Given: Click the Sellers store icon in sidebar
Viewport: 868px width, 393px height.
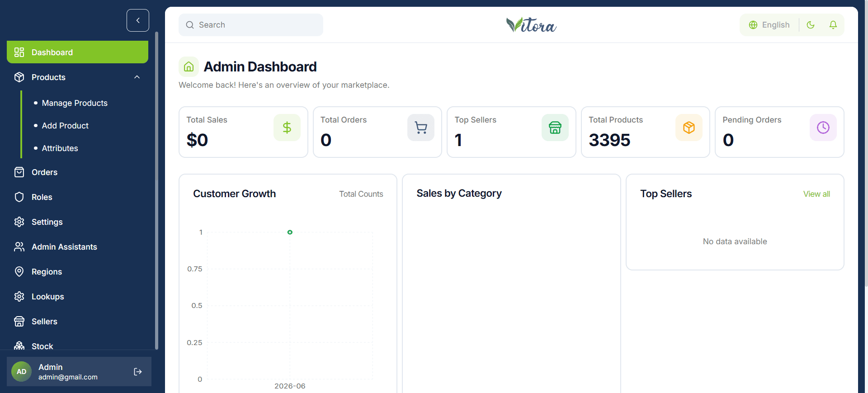Looking at the screenshot, I should pos(19,321).
